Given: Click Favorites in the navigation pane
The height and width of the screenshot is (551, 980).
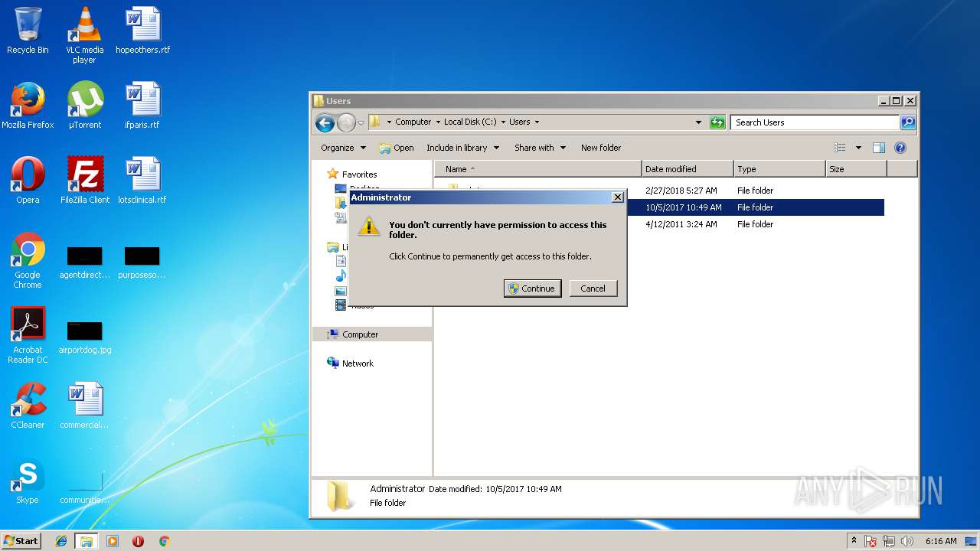Looking at the screenshot, I should click(359, 174).
